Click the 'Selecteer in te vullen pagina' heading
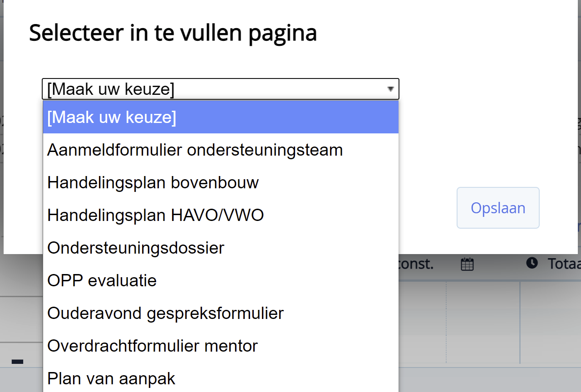This screenshot has height=392, width=581. click(x=173, y=33)
